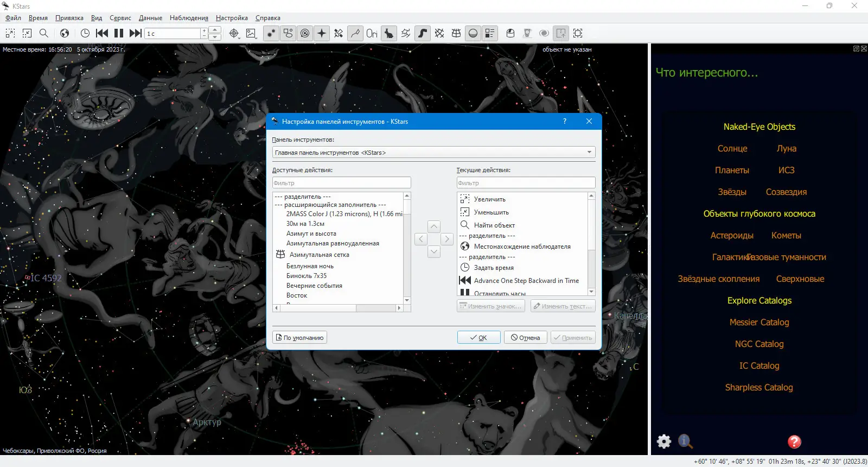Screen dimensions: 868x467
Task: Open observer location via globe toolbar icon
Action: [65, 33]
